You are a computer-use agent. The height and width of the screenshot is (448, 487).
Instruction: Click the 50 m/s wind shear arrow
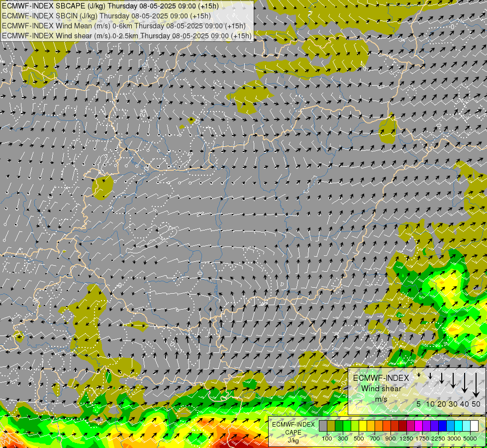coord(476,385)
